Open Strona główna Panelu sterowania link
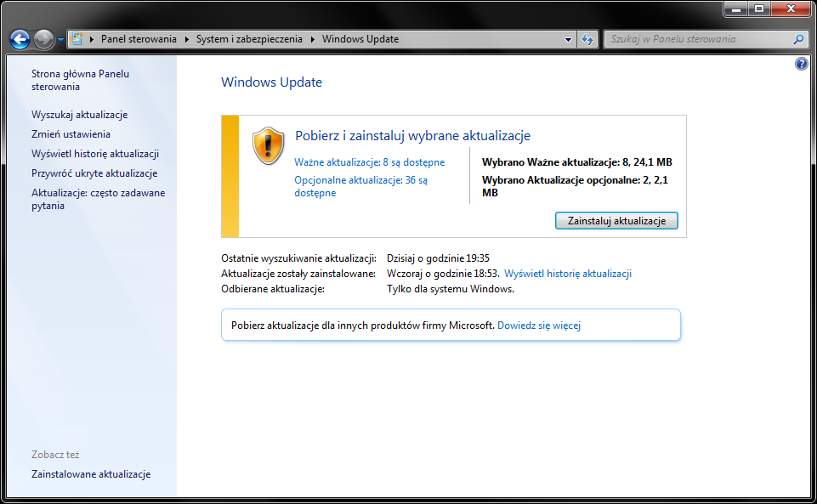 click(x=80, y=80)
